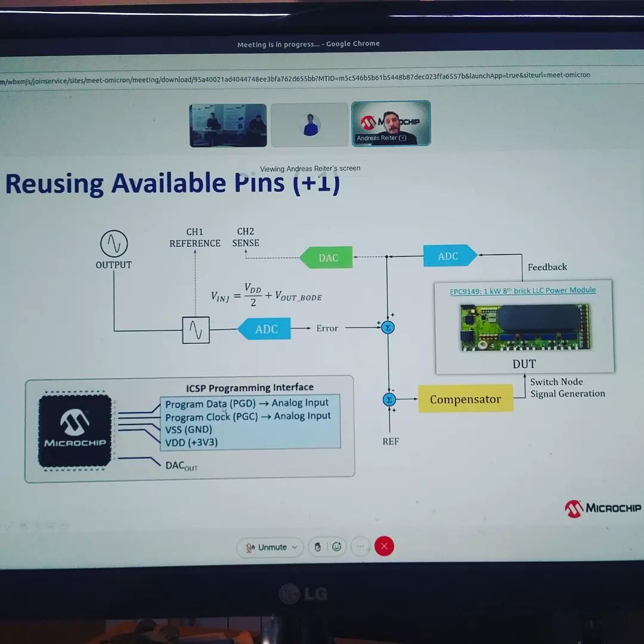Unmute the microphone
Viewport: 644px width, 644px height.
pyautogui.click(x=270, y=547)
